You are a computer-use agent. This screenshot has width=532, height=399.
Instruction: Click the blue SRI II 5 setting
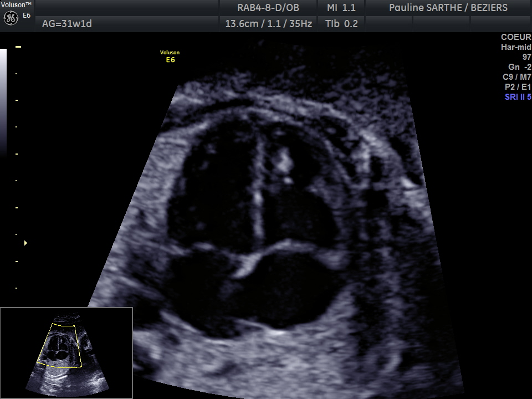click(x=518, y=97)
